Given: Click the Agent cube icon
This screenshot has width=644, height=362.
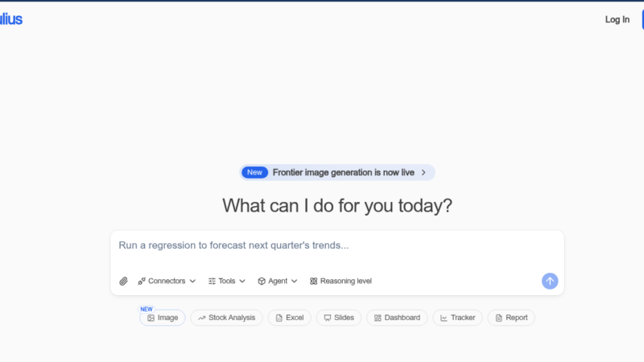Looking at the screenshot, I should (x=262, y=281).
